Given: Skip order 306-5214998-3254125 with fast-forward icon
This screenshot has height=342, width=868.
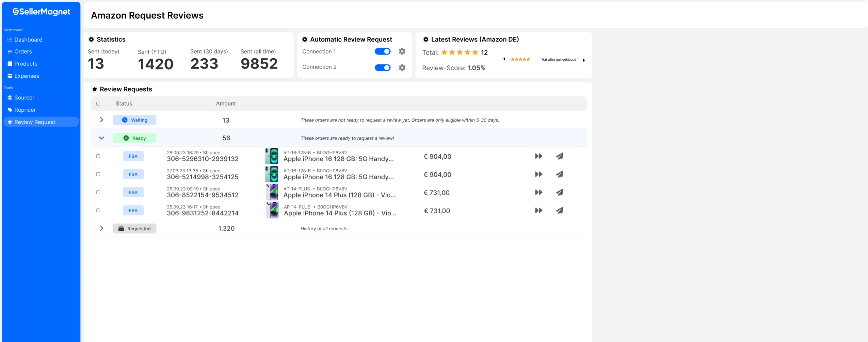Looking at the screenshot, I should coord(539,174).
